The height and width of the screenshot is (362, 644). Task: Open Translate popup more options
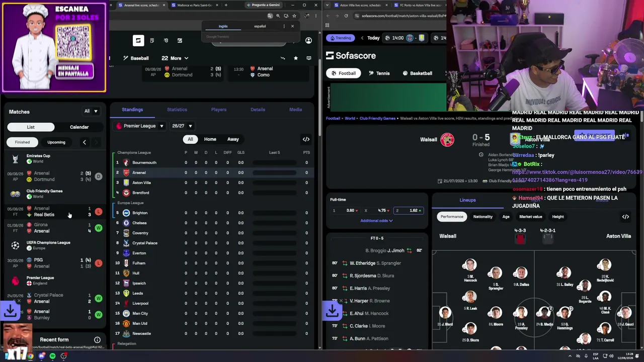pyautogui.click(x=284, y=26)
